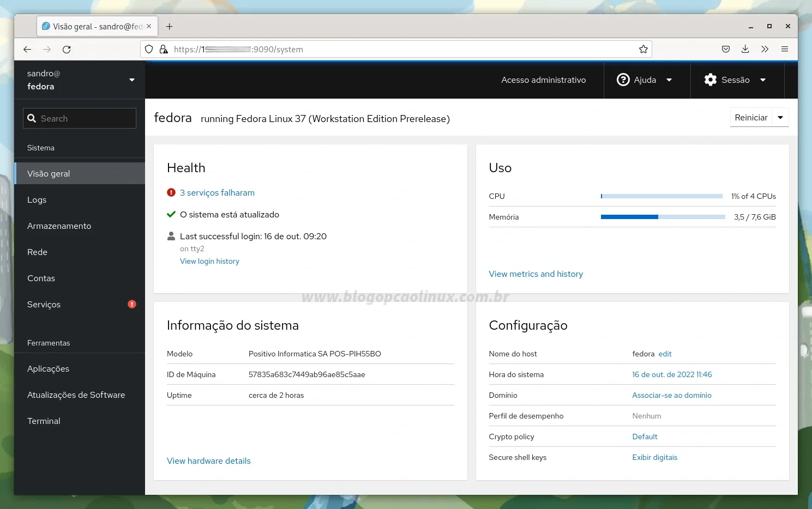
Task: Click the '3,5 / 7,6 GiB' memory value
Action: tap(755, 217)
